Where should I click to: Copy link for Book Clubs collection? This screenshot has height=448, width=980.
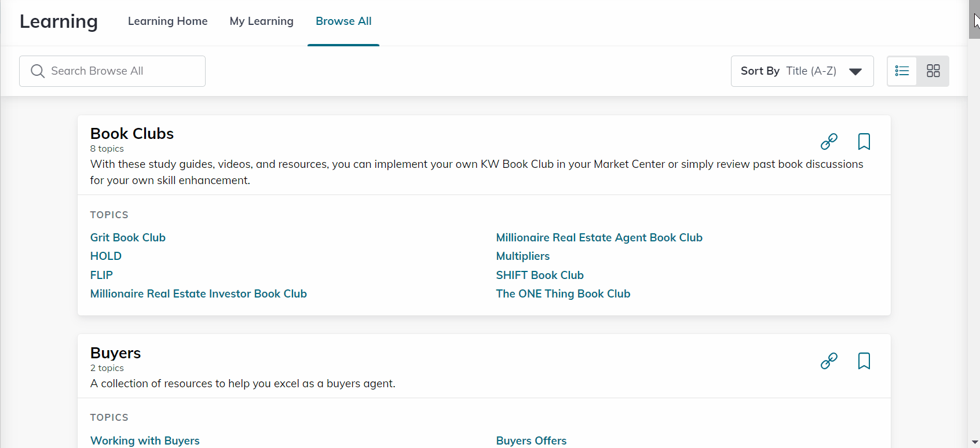point(829,141)
